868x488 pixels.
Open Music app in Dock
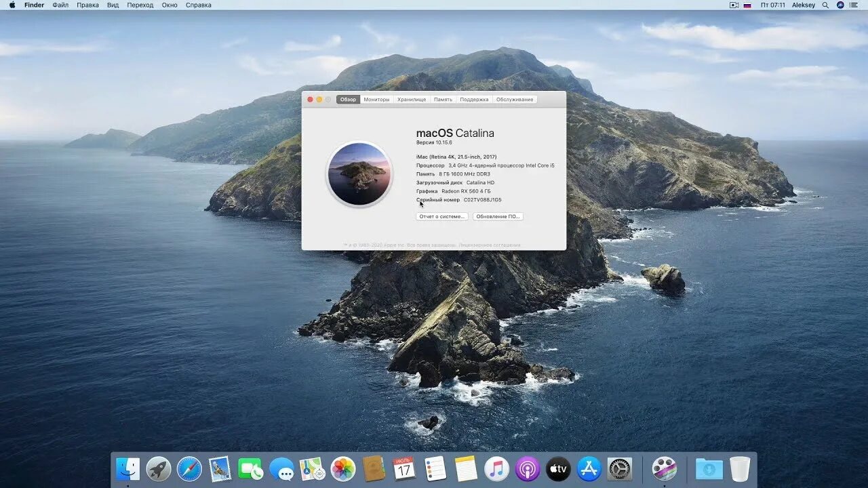click(496, 468)
